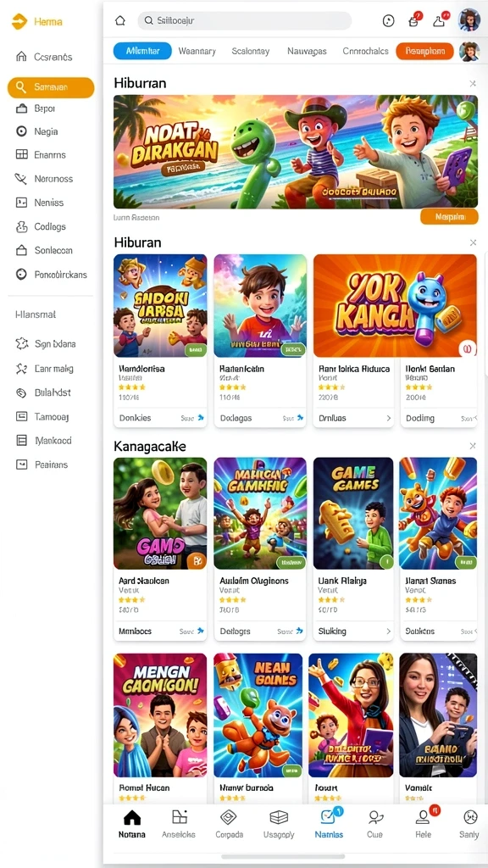Image resolution: width=488 pixels, height=868 pixels.
Task: Click the small avatar beside Reanplam
Action: pos(469,52)
